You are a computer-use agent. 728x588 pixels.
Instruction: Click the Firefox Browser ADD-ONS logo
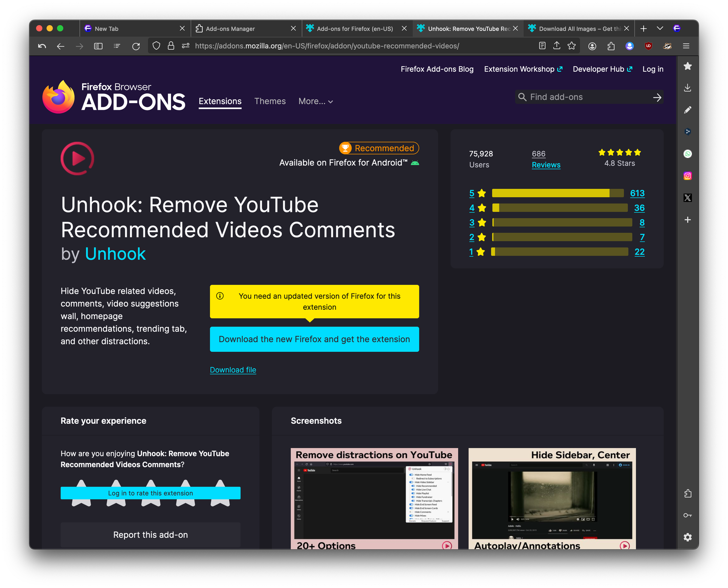[114, 97]
